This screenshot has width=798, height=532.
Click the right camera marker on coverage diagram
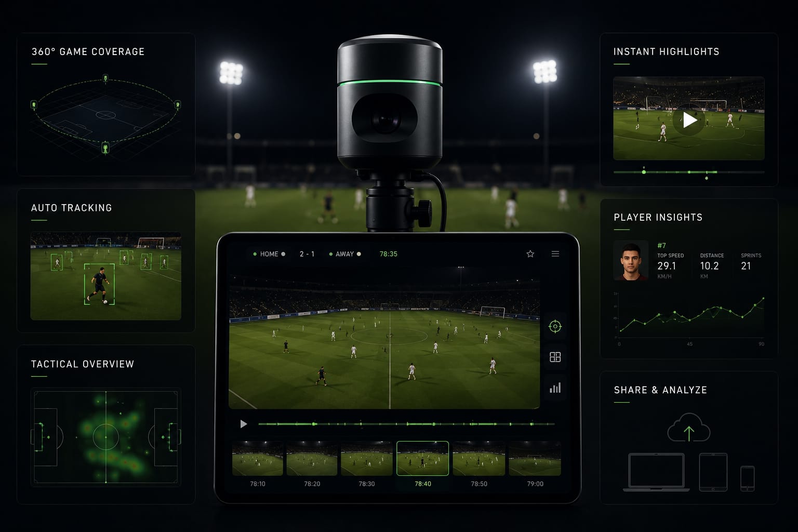[178, 105]
